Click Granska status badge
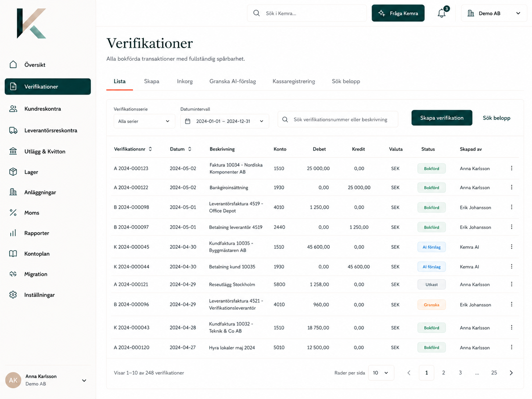The width and height of the screenshot is (532, 399). [432, 305]
